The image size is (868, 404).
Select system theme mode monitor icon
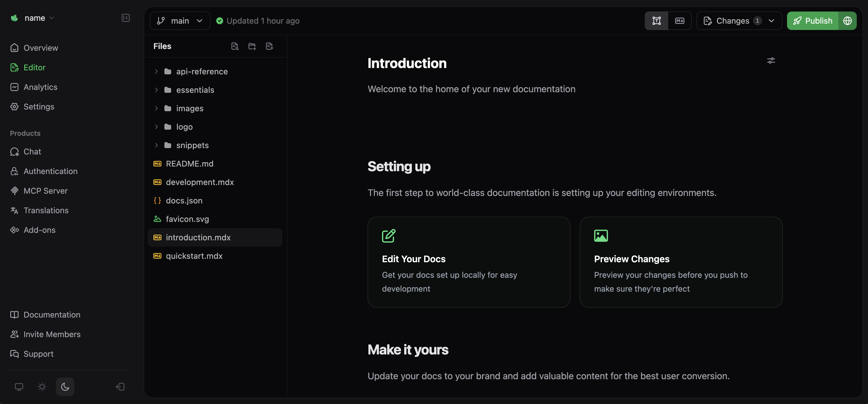coord(19,386)
